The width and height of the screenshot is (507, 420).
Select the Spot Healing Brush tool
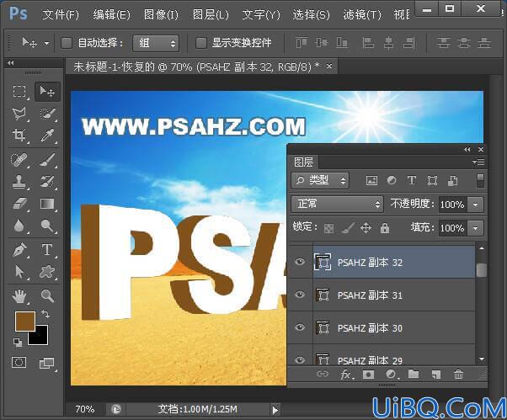coord(19,160)
